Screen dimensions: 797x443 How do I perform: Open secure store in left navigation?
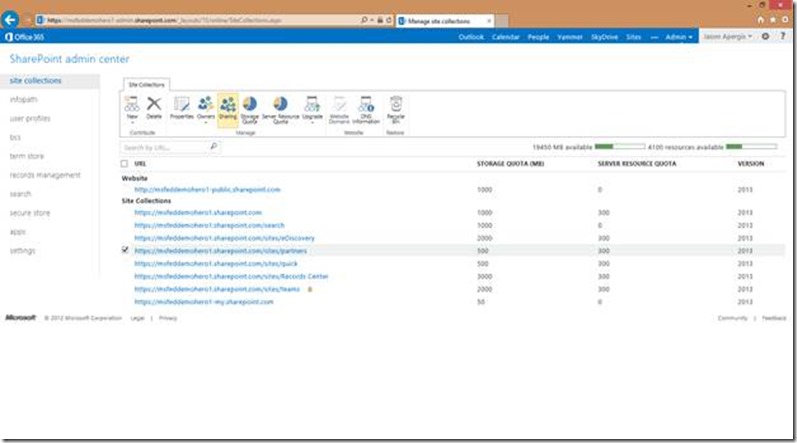pyautogui.click(x=29, y=212)
